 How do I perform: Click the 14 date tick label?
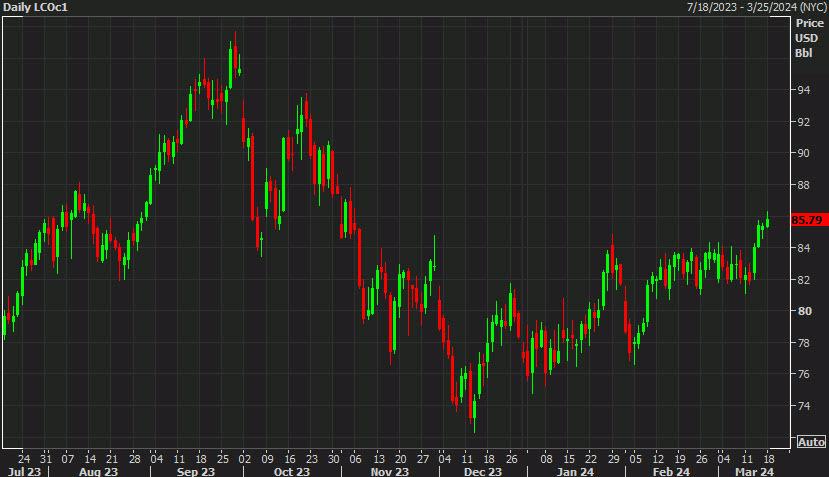pyautogui.click(x=90, y=458)
